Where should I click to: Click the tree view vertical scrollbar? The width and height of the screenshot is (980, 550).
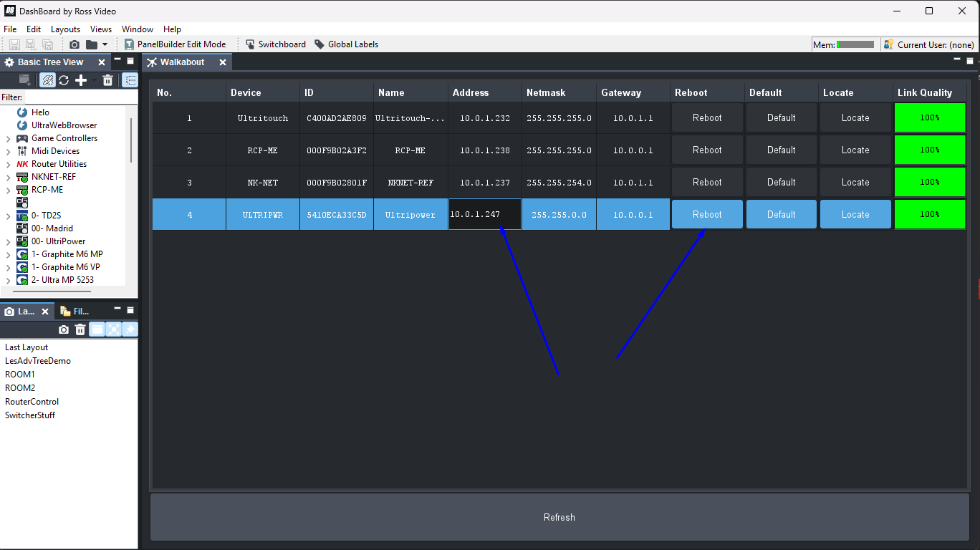pos(131,140)
